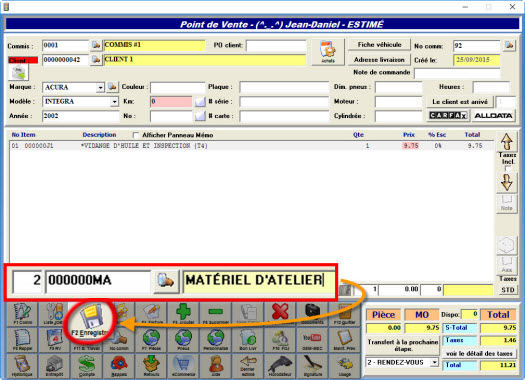Open Maint. Prév clipboard icon
This screenshot has height=380, width=525.
pos(345,339)
